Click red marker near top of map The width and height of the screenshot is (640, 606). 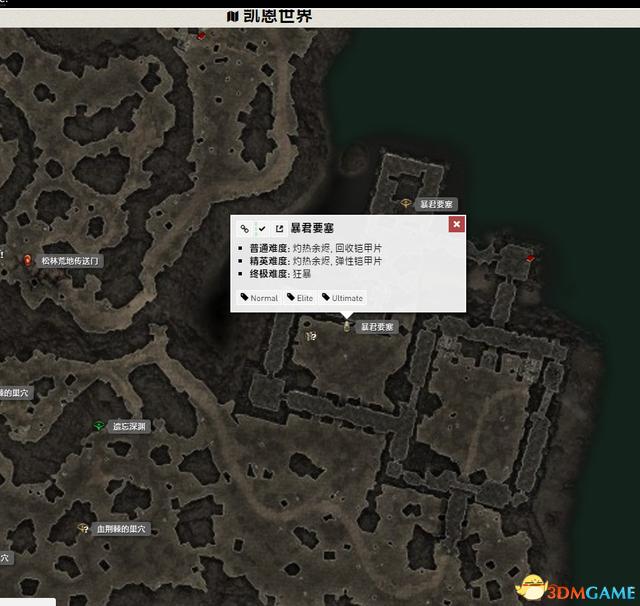(201, 36)
